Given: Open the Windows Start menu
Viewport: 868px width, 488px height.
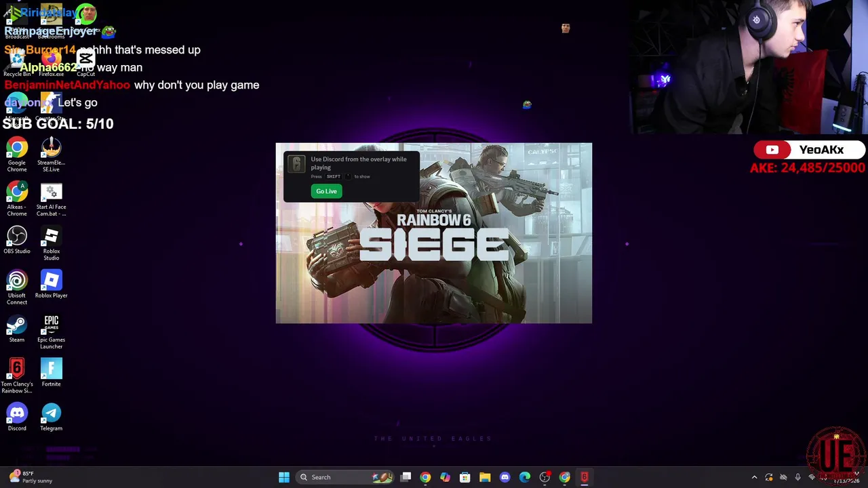Looking at the screenshot, I should (284, 477).
